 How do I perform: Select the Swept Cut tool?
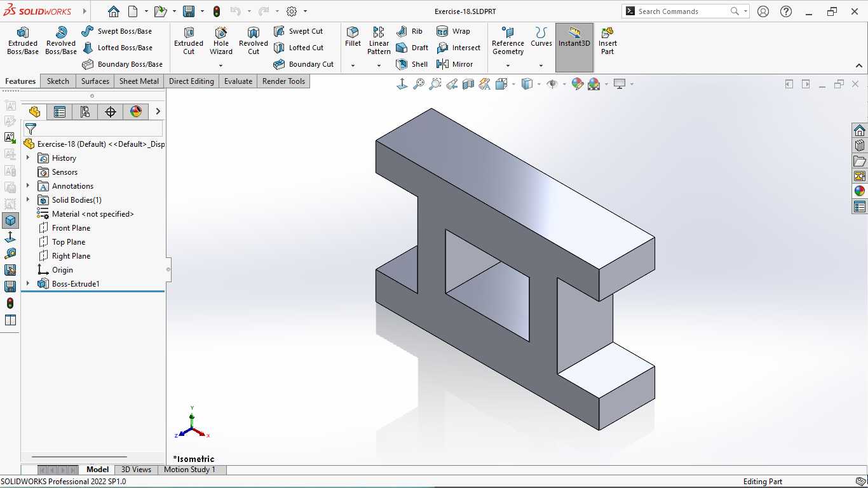(298, 31)
